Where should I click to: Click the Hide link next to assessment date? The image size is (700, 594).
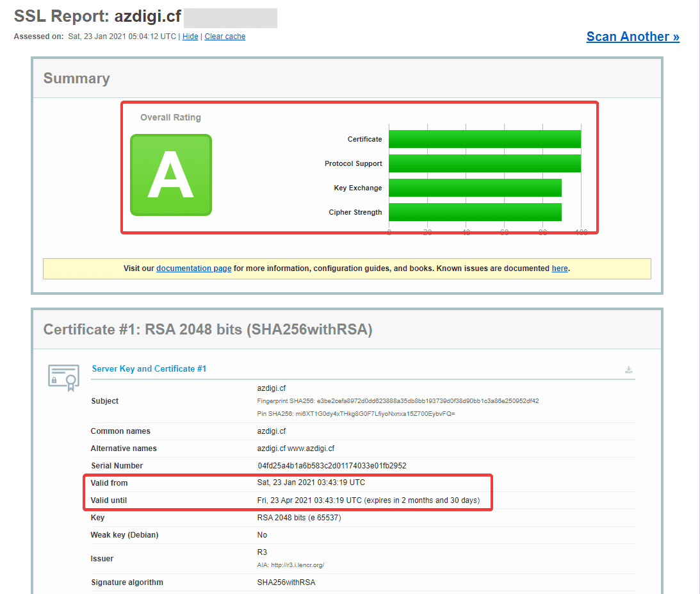(x=190, y=37)
